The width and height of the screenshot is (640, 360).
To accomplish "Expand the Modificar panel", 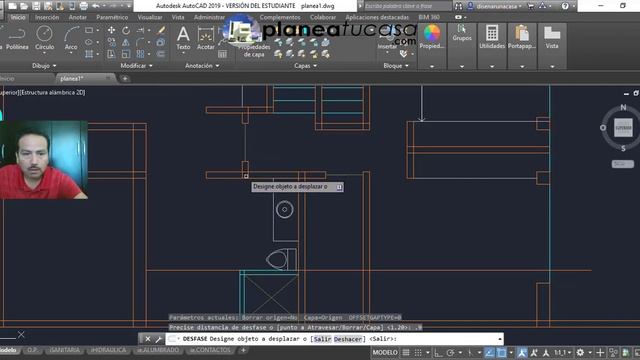I will pyautogui.click(x=136, y=65).
